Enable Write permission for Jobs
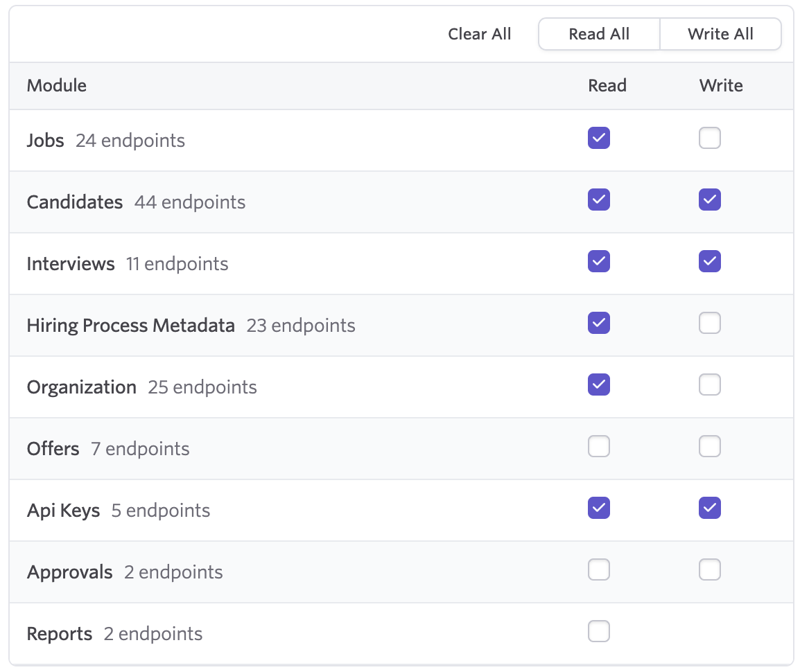This screenshot has height=672, width=800. click(709, 138)
